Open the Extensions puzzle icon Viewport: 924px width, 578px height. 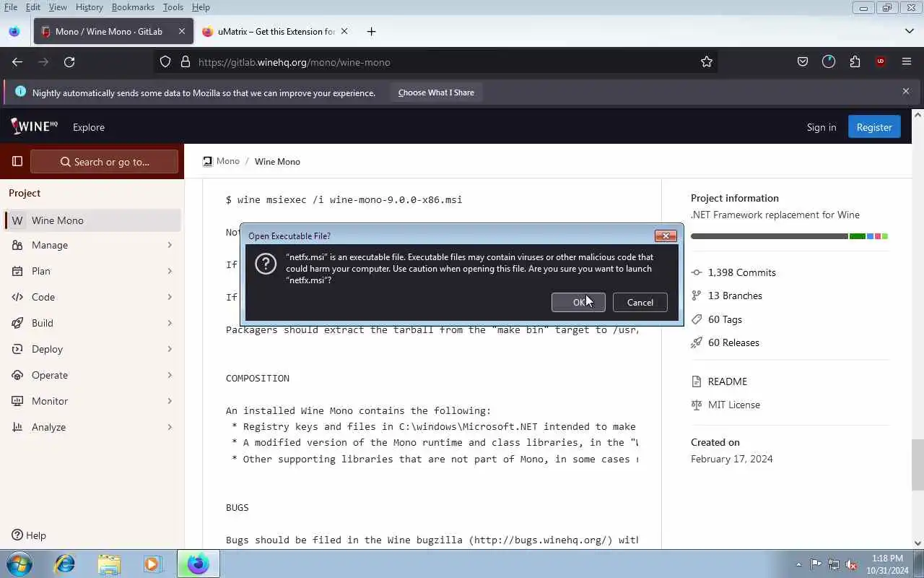click(x=855, y=62)
